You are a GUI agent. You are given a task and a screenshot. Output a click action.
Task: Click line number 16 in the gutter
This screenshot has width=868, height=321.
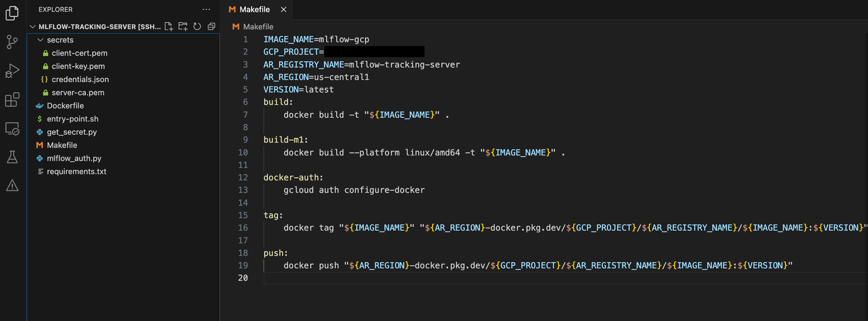(243, 228)
